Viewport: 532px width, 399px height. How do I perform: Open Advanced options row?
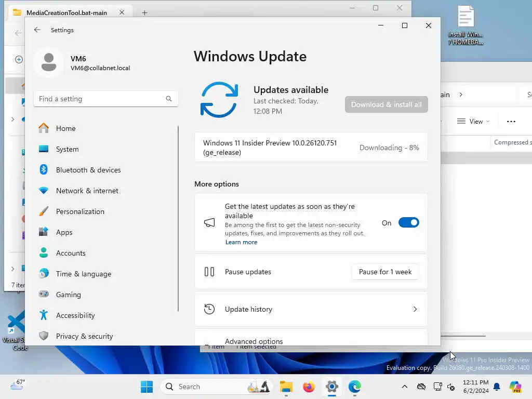pos(311,337)
